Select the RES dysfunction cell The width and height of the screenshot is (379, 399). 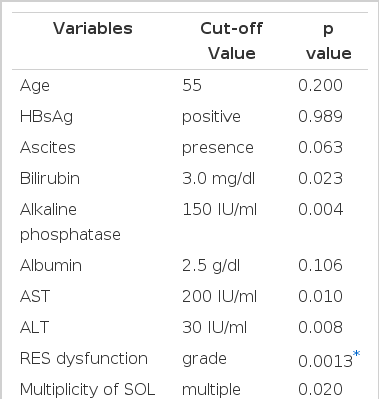pyautogui.click(x=84, y=358)
